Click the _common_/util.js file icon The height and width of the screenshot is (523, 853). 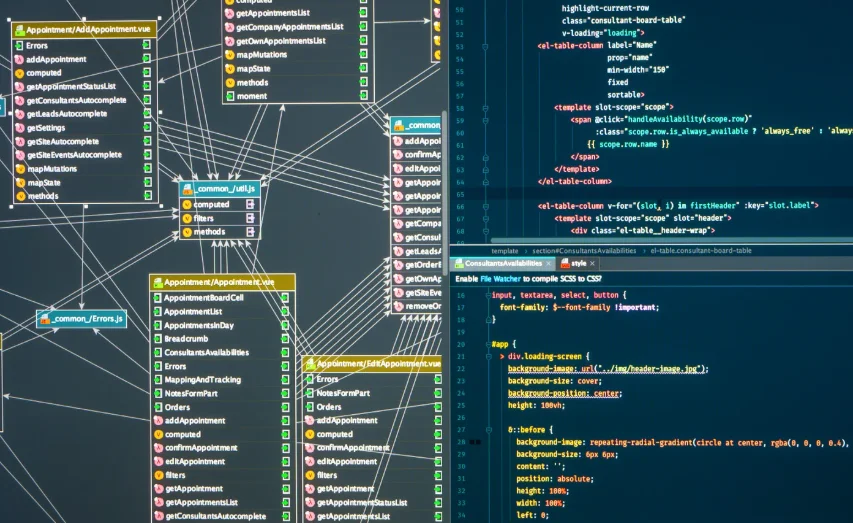click(188, 189)
